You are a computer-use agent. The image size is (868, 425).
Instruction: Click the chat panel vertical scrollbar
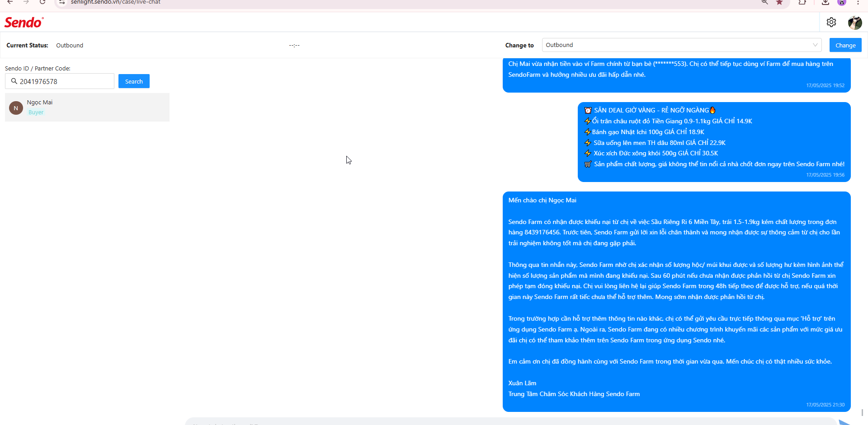pos(862,412)
